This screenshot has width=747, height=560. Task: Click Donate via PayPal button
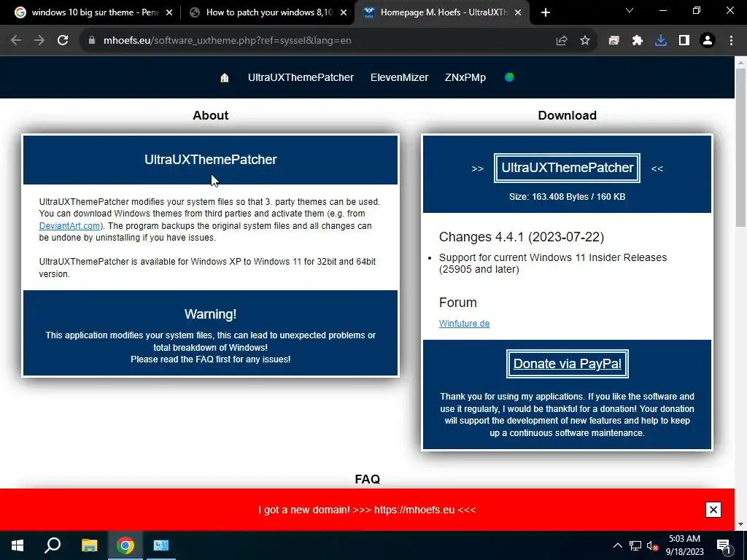point(568,364)
